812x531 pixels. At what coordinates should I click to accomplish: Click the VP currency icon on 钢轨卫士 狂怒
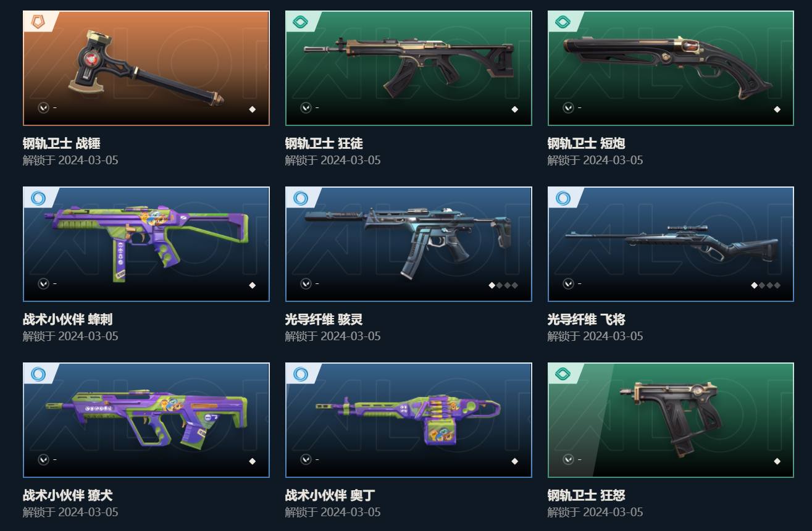click(568, 459)
